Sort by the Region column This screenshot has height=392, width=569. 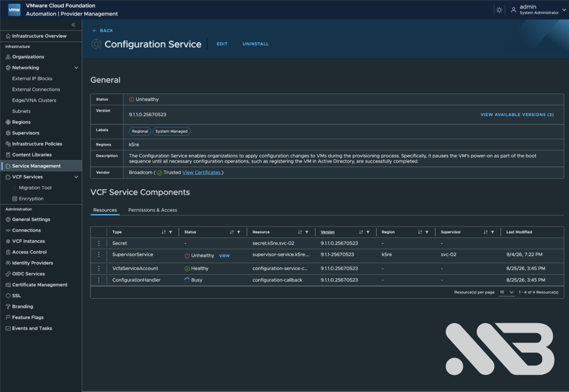[420, 232]
